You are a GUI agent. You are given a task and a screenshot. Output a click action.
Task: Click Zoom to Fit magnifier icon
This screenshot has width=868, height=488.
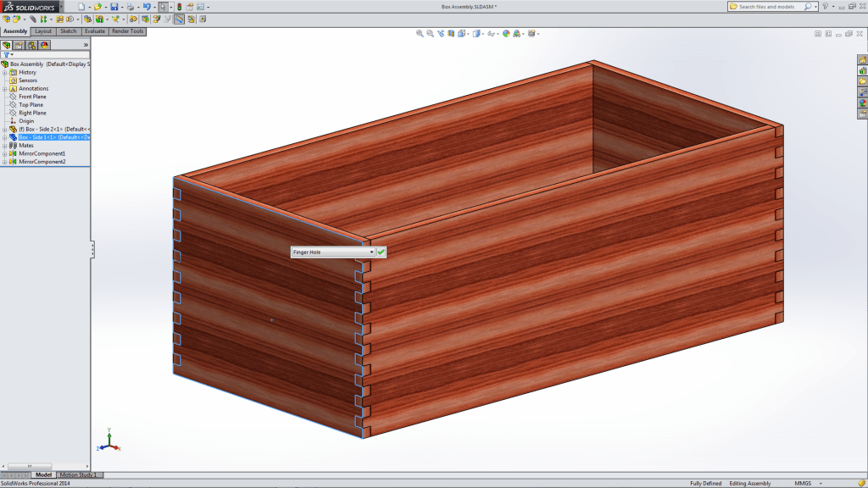tap(420, 34)
